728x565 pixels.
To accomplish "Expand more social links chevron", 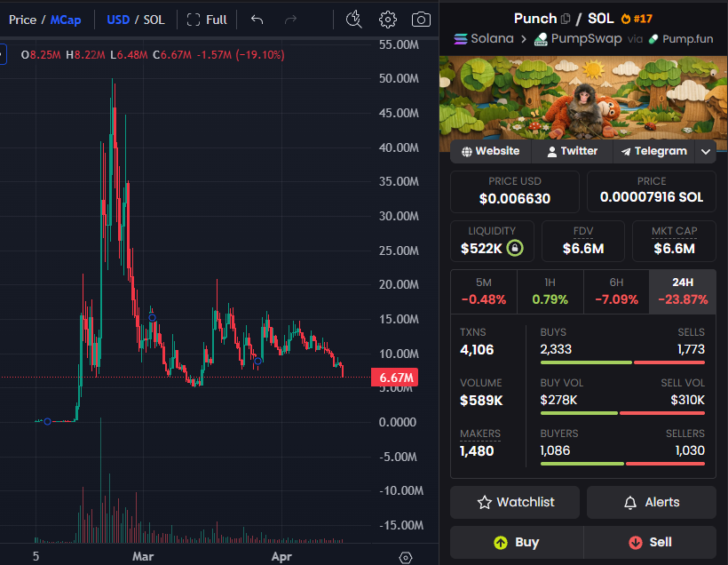I will 705,152.
